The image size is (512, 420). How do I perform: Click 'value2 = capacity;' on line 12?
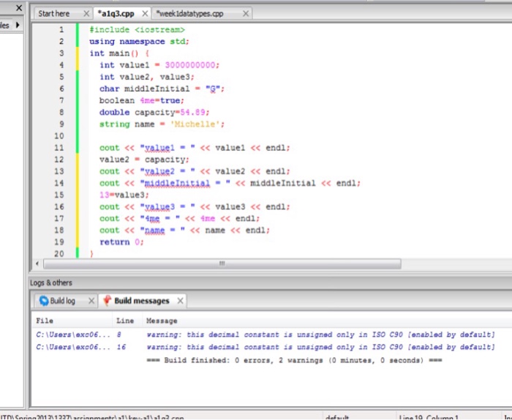pos(144,160)
